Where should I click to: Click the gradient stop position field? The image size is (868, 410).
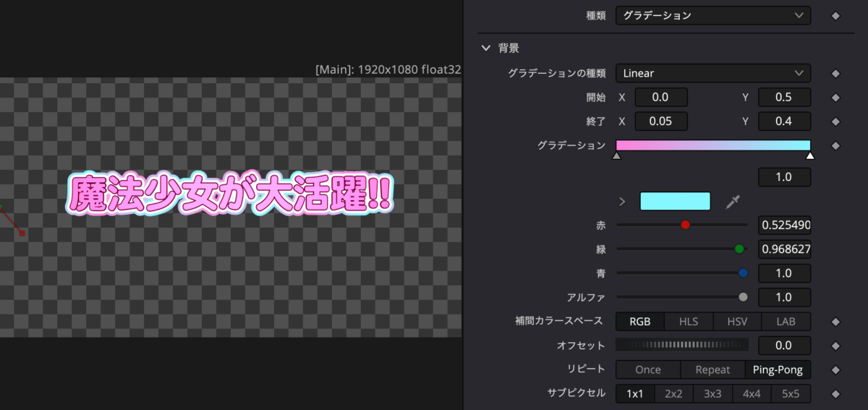coord(784,177)
